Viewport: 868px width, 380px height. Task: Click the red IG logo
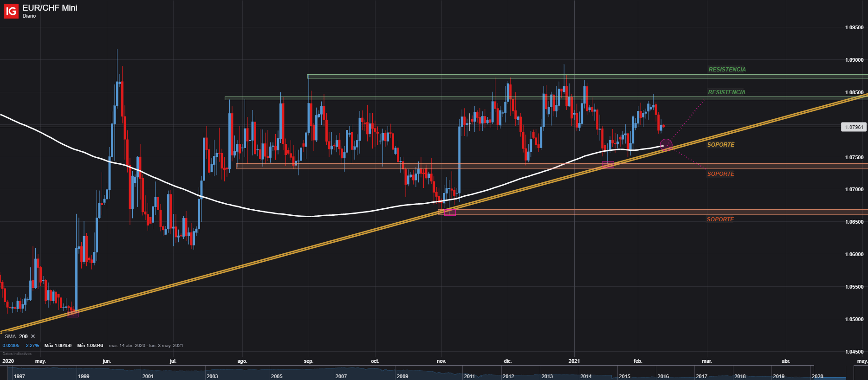pyautogui.click(x=11, y=11)
